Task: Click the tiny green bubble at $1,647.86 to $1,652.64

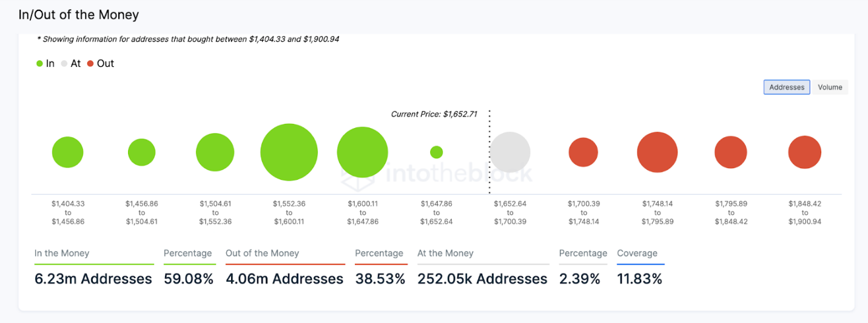Action: [x=436, y=152]
